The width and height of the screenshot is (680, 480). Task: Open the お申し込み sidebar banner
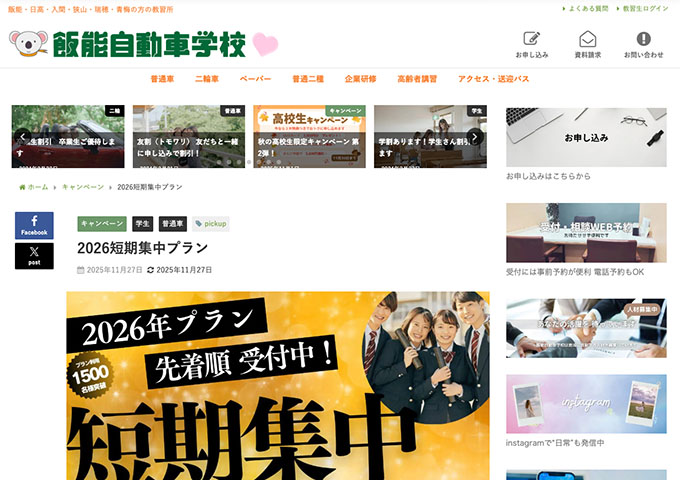(586, 137)
